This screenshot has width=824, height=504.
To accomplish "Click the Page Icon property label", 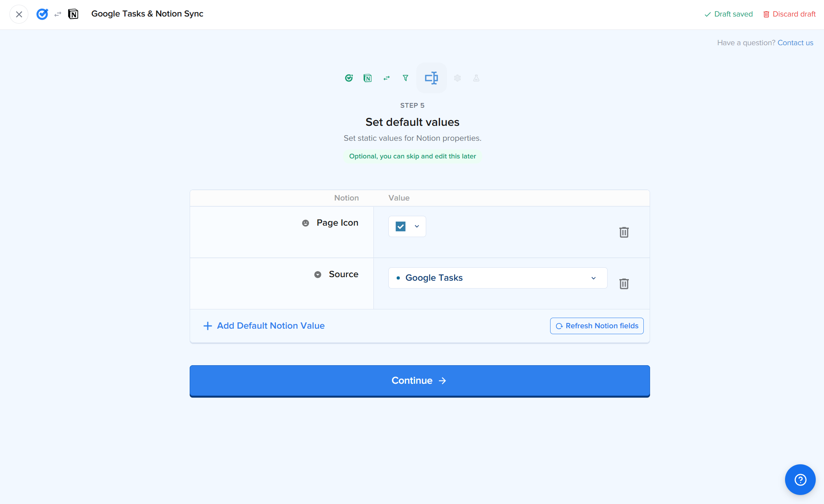I will [x=337, y=223].
